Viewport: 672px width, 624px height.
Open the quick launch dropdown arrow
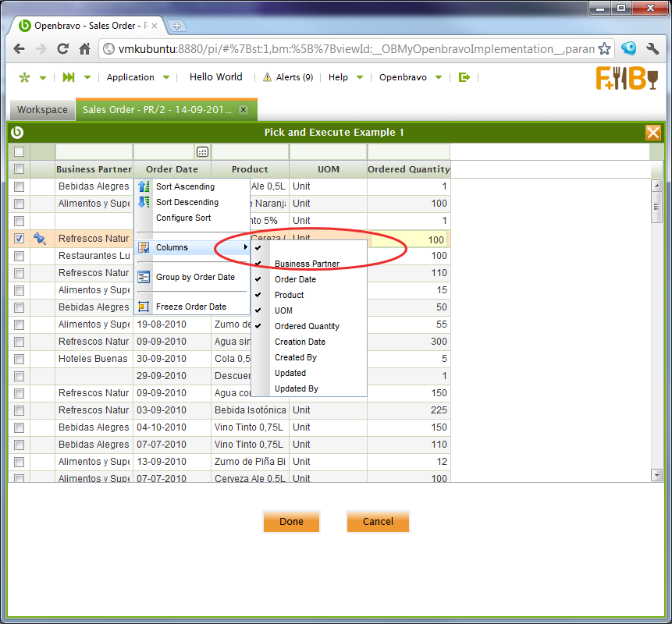(x=87, y=77)
